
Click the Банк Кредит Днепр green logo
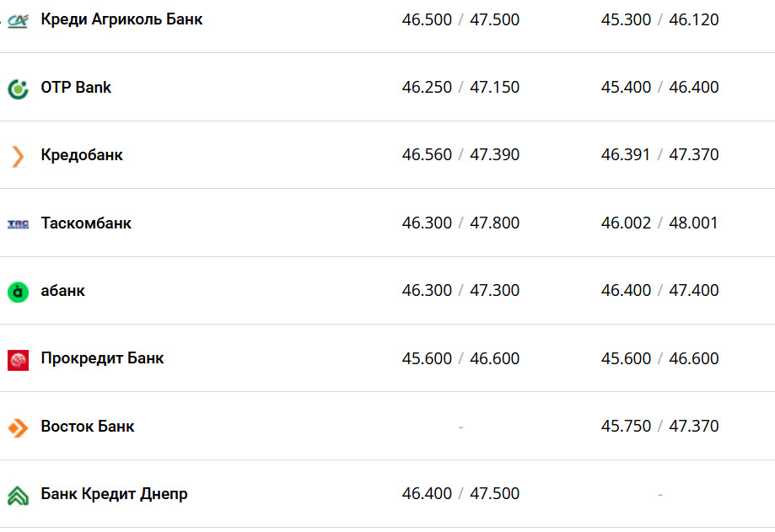click(x=18, y=495)
